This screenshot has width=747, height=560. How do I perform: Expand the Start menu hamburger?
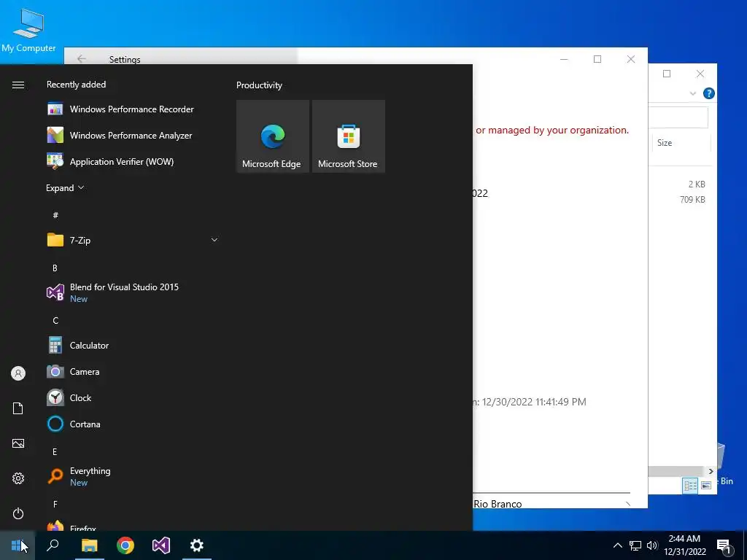[x=18, y=85]
